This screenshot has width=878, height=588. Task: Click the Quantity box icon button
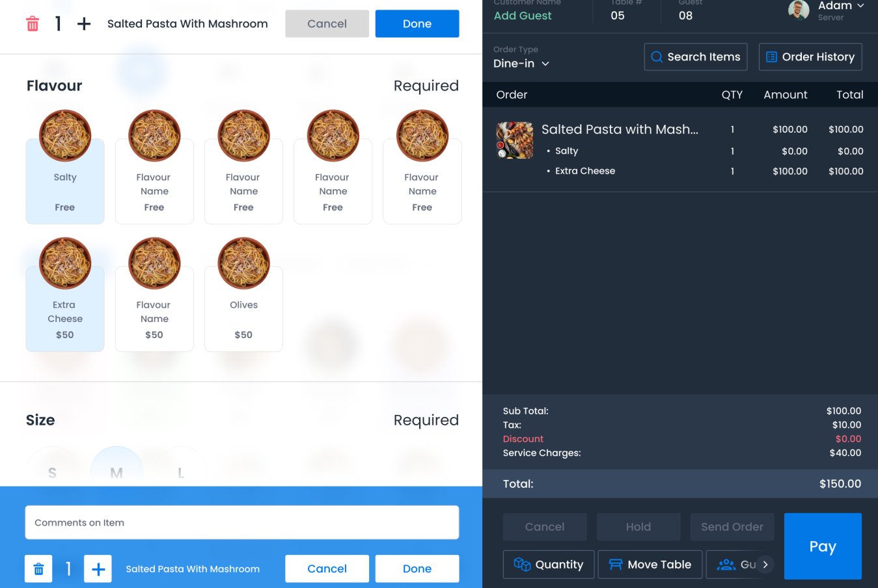(549, 565)
